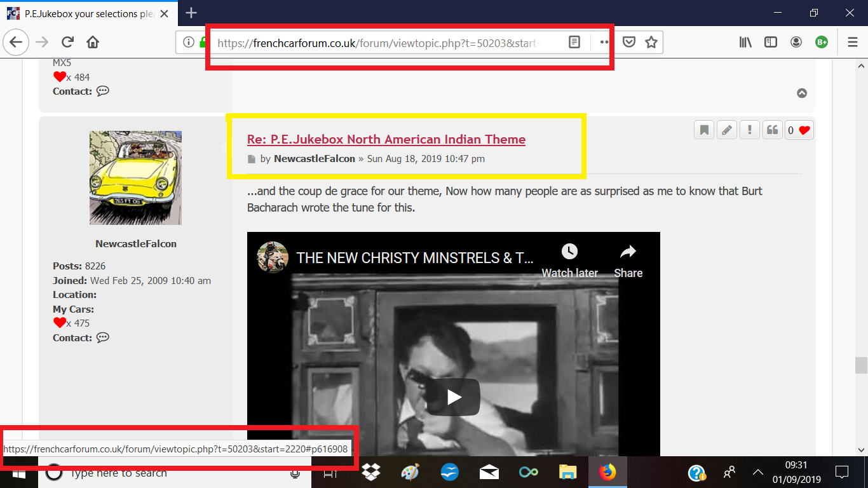868x488 pixels.
Task: Play the embedded YouTube video
Action: (454, 397)
